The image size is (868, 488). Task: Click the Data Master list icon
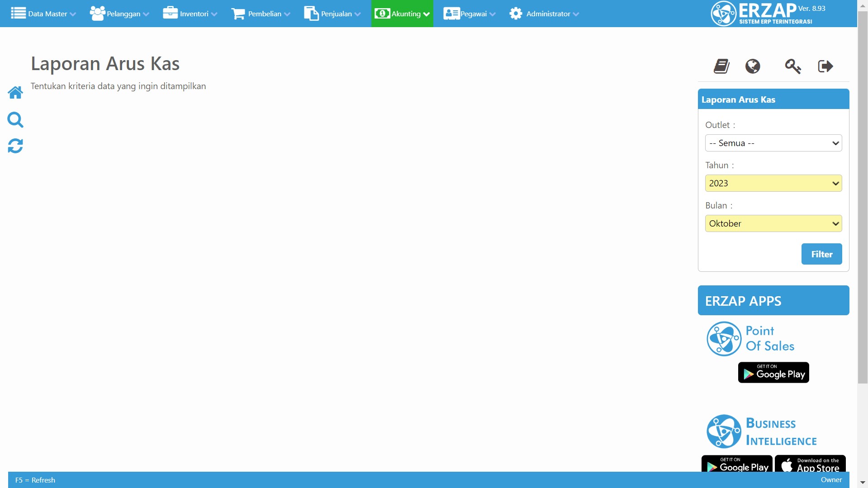pos(18,13)
